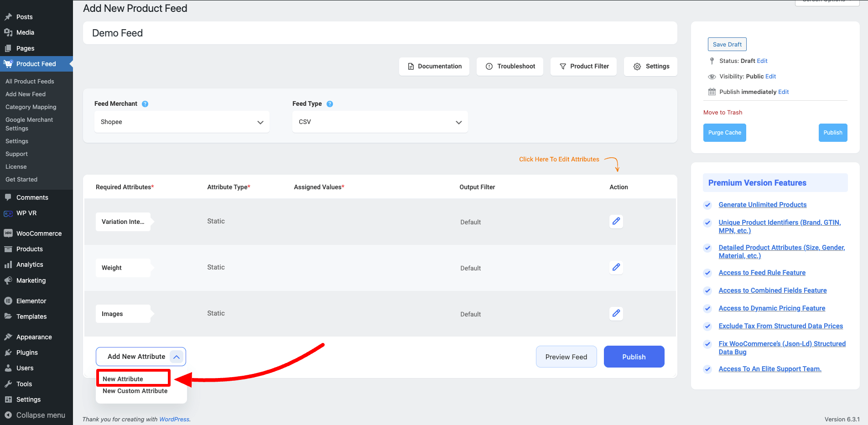Click the Appearance brush icon
This screenshot has width=868, height=425.
8,337
